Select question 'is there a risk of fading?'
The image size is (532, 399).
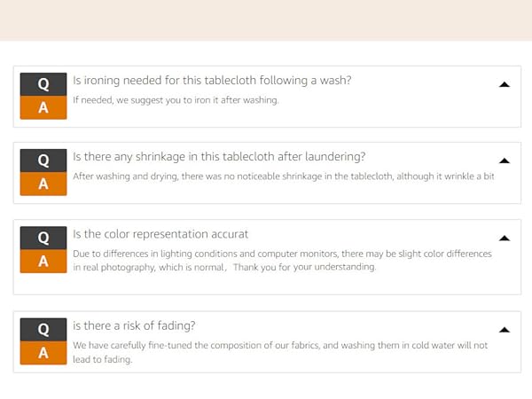[x=134, y=325]
